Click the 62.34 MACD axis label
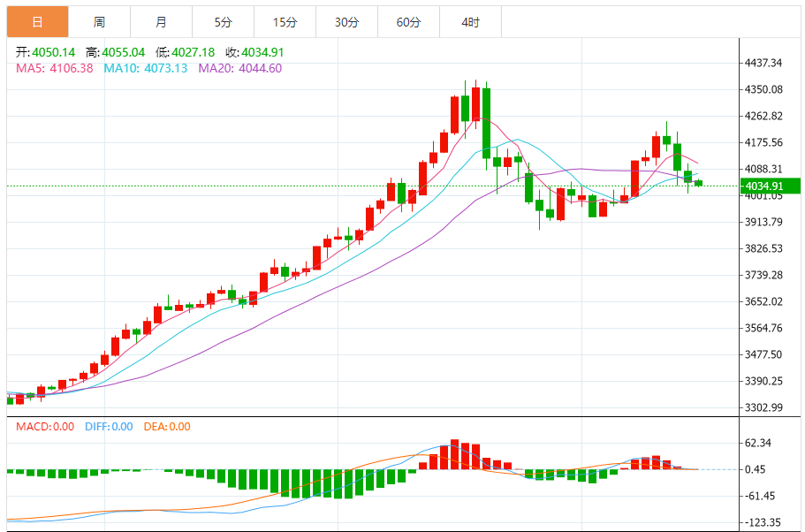This screenshot has height=532, width=805. 759,443
